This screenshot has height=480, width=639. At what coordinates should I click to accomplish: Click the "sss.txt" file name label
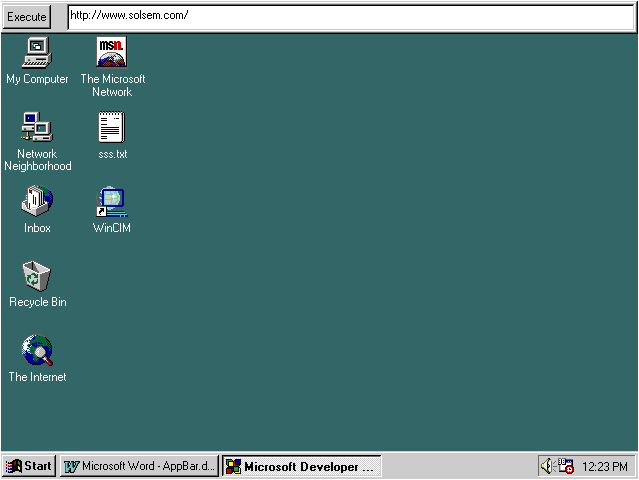pyautogui.click(x=112, y=154)
